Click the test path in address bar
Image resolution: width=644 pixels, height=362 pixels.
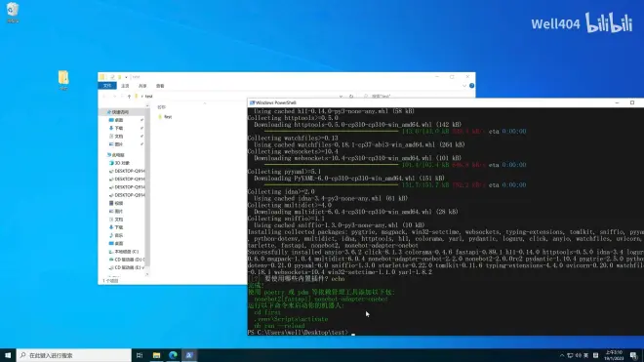149,97
